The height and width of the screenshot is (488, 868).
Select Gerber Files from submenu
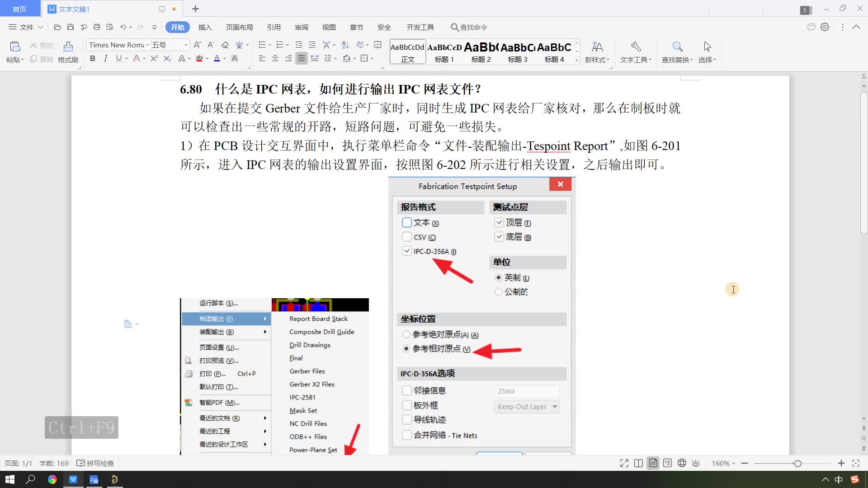(307, 371)
